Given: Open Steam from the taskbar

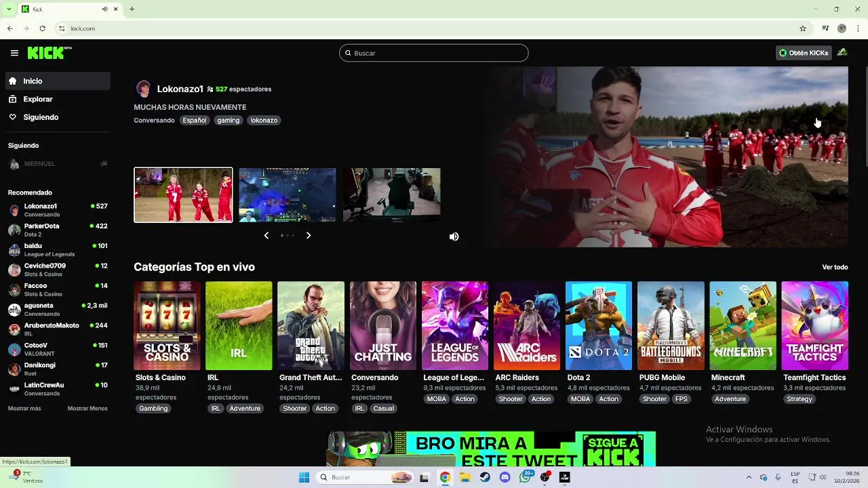Looking at the screenshot, I should click(485, 477).
